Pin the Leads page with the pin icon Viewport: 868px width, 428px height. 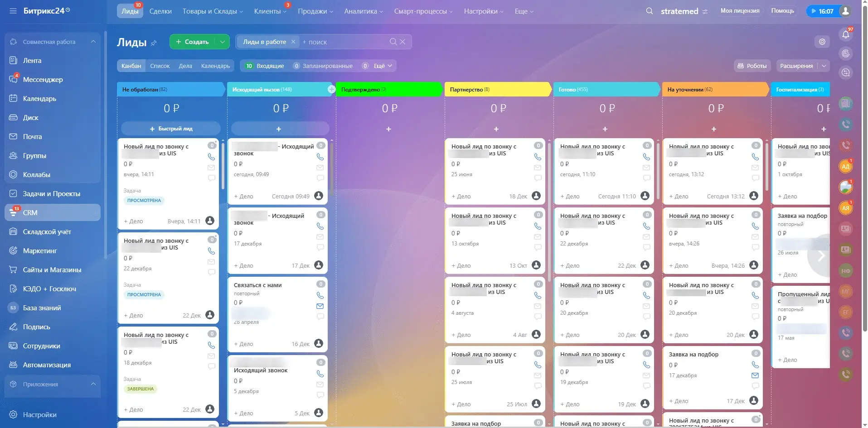click(154, 43)
